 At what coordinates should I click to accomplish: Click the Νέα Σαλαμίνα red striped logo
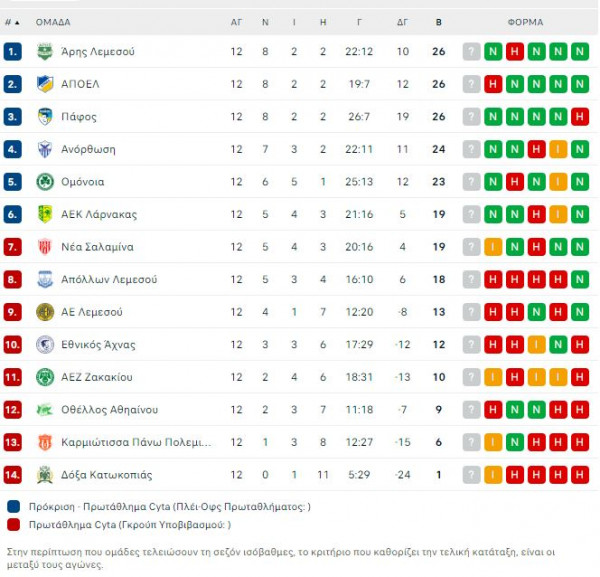pos(45,247)
